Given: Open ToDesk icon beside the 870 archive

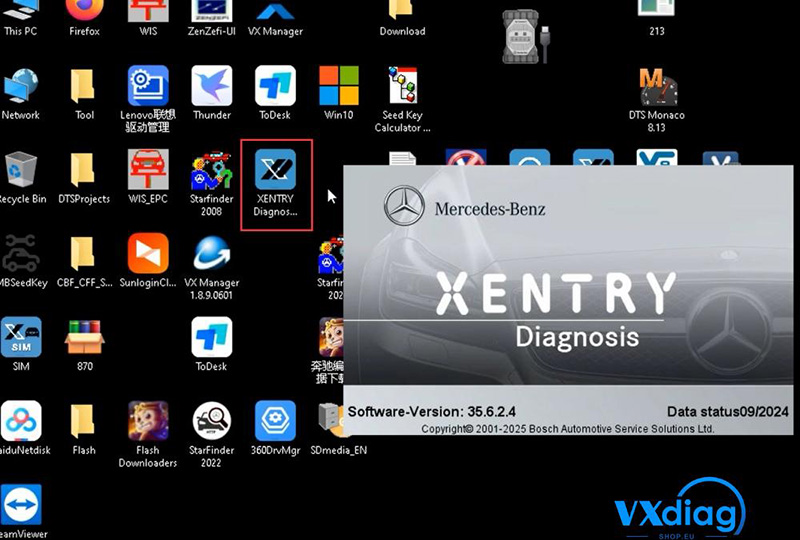Looking at the screenshot, I should pos(212,344).
